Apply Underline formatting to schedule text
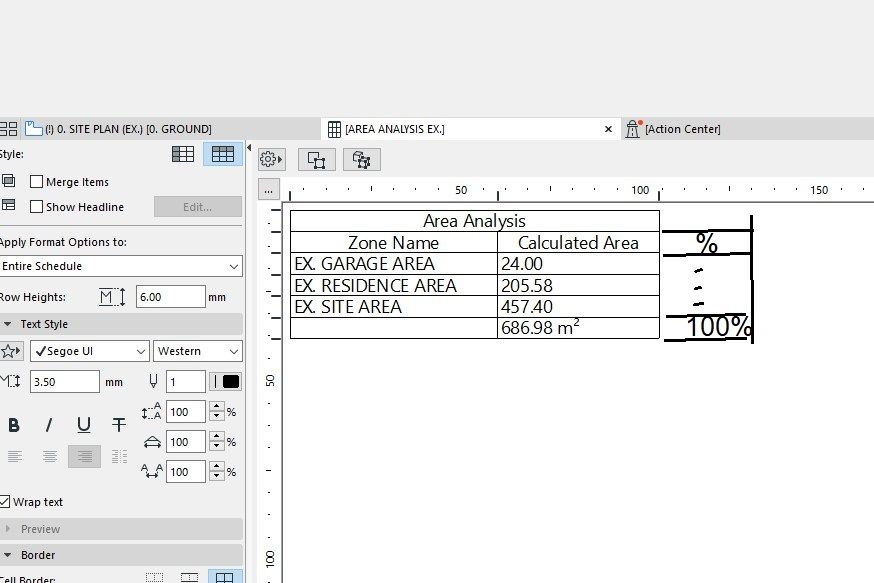The width and height of the screenshot is (874, 583). point(84,424)
